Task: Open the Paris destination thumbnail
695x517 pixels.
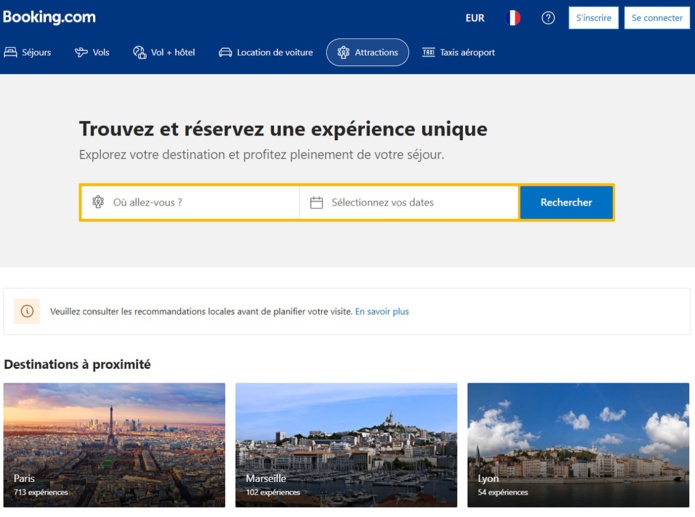Action: coord(114,444)
